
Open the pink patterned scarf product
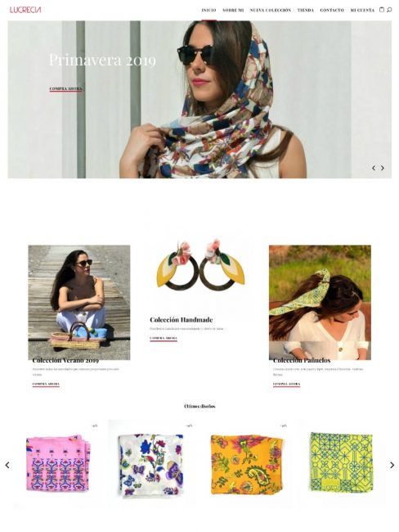click(x=58, y=463)
